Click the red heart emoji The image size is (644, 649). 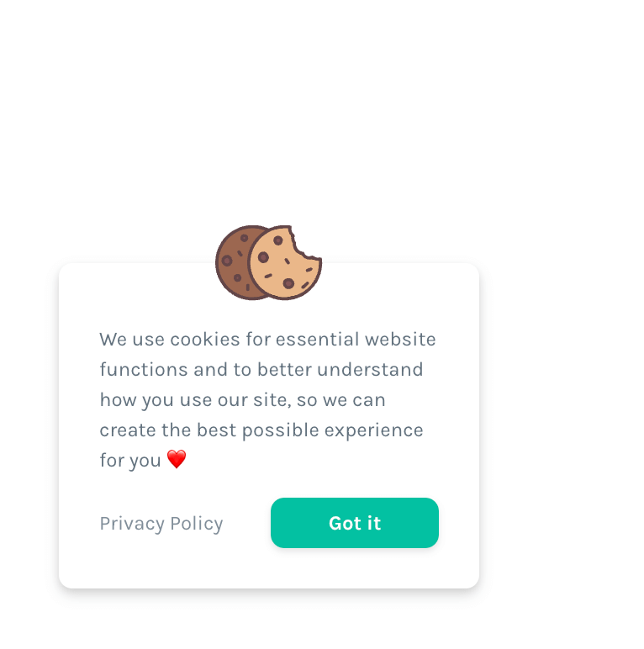176,460
